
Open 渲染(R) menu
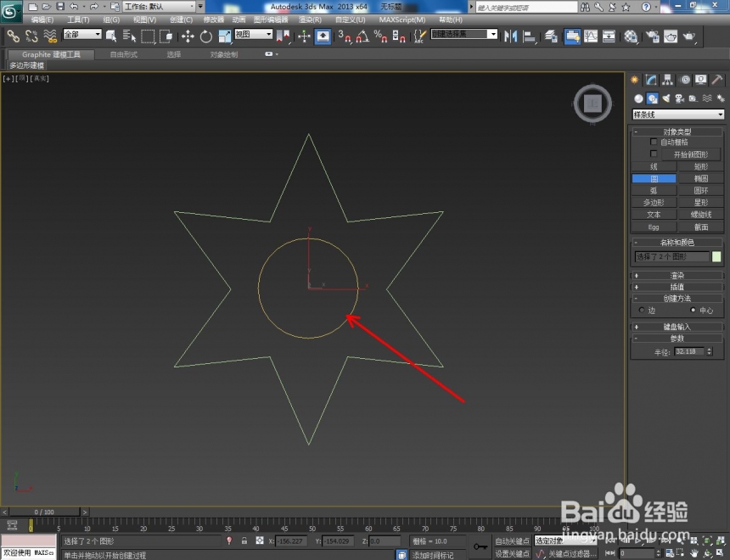[x=310, y=20]
